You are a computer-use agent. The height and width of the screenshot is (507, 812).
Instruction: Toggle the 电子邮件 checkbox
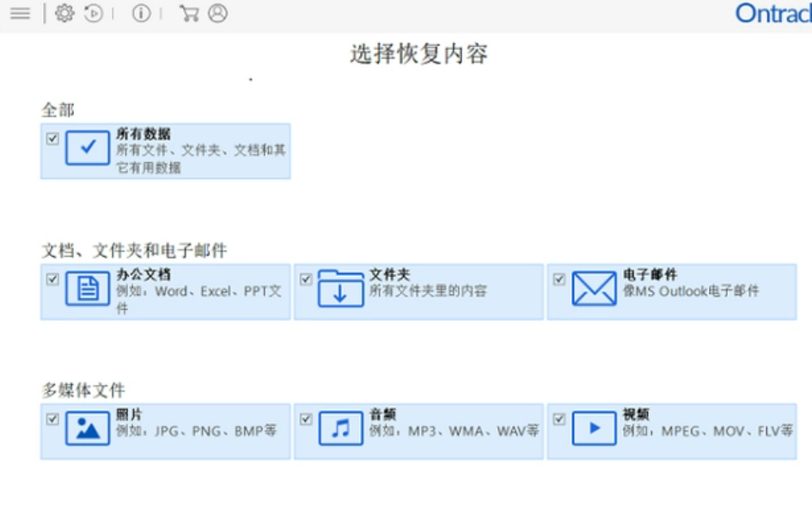coord(559,279)
